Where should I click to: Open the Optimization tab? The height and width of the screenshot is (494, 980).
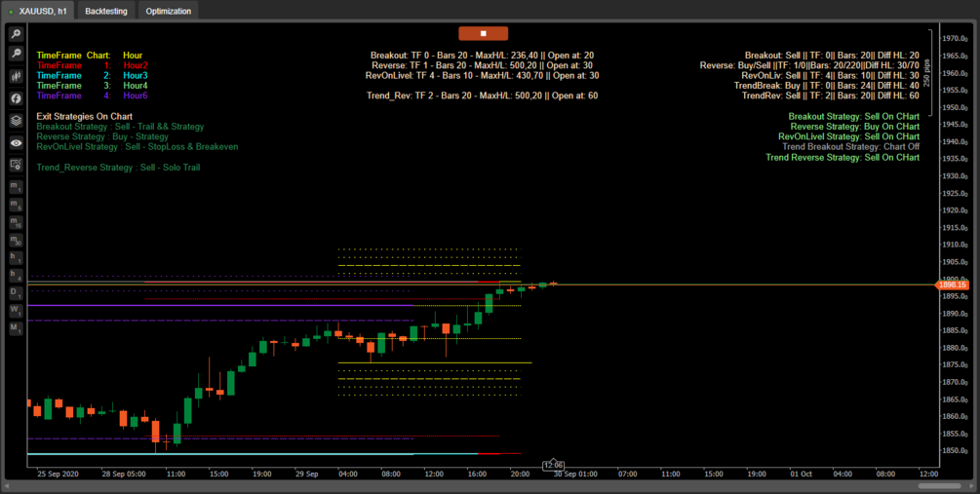[168, 11]
